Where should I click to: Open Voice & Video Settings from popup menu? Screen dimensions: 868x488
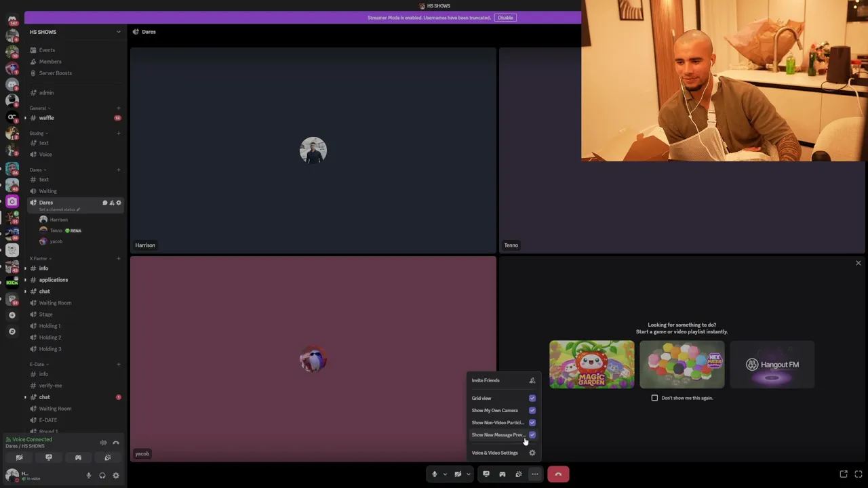(503, 453)
